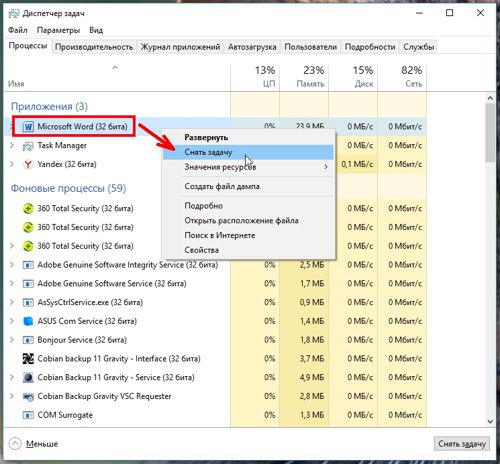Open the Автозагрузка tab
The image size is (500, 464).
click(252, 47)
